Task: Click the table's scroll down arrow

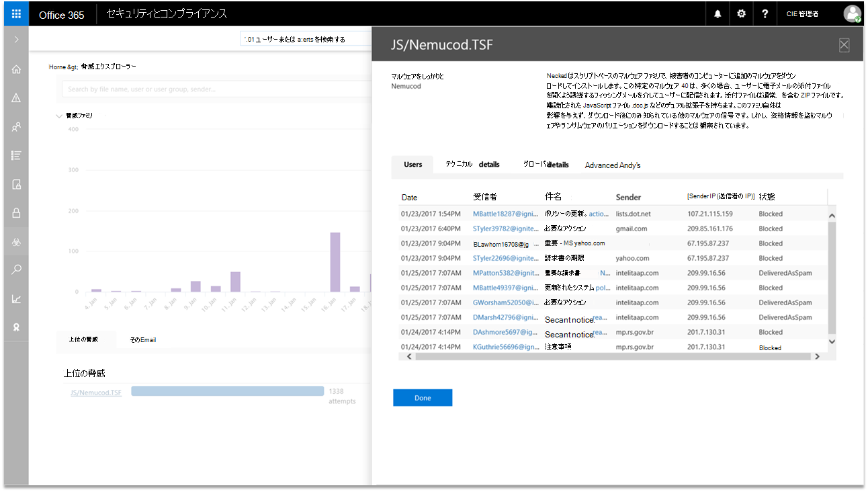Action: click(832, 342)
